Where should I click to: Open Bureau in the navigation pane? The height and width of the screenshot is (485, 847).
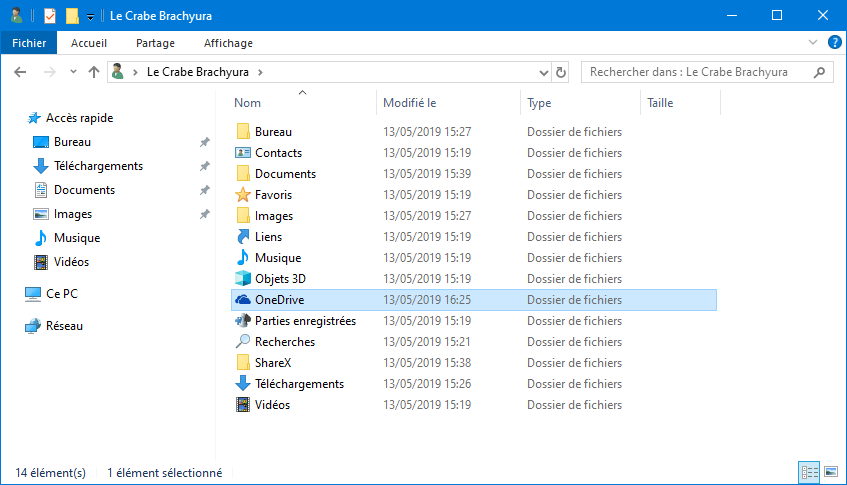tap(72, 142)
